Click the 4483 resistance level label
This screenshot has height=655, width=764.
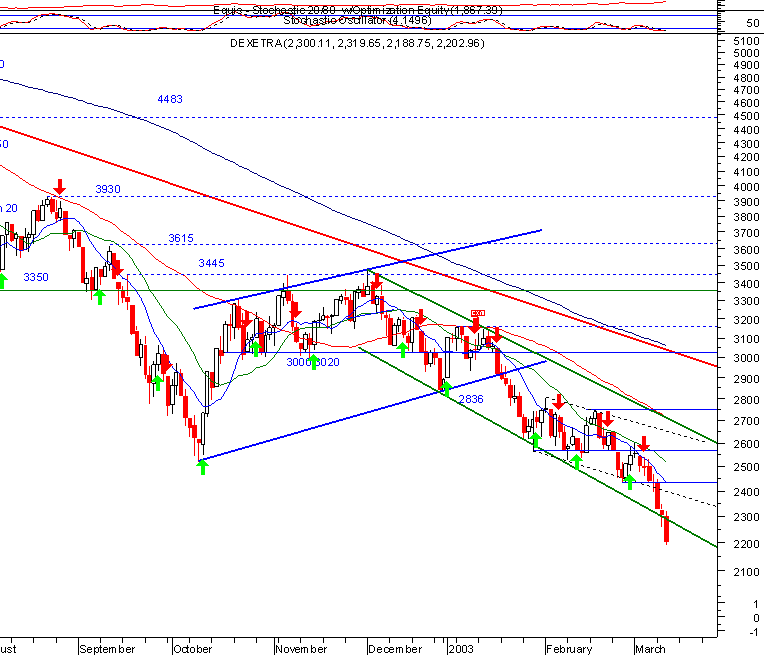[170, 99]
